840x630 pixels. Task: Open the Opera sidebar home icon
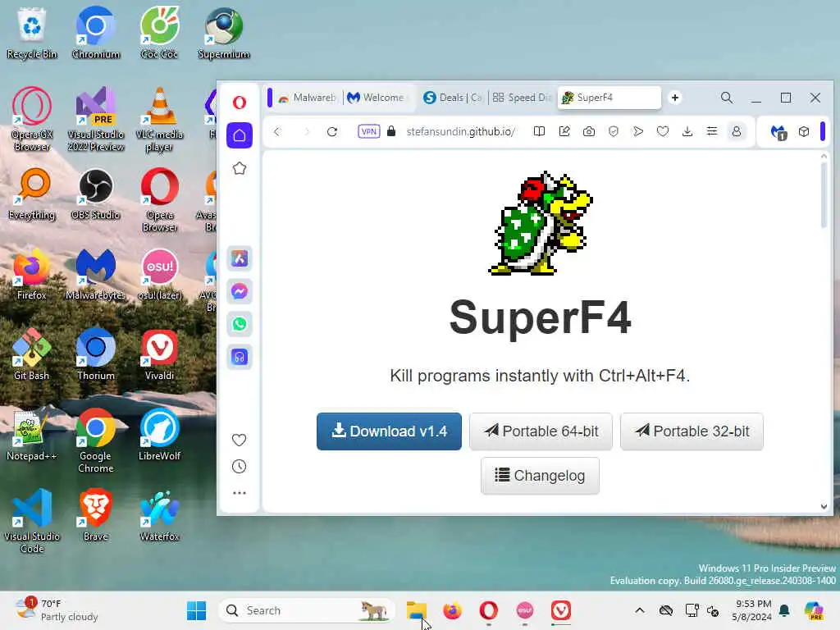[x=240, y=135]
